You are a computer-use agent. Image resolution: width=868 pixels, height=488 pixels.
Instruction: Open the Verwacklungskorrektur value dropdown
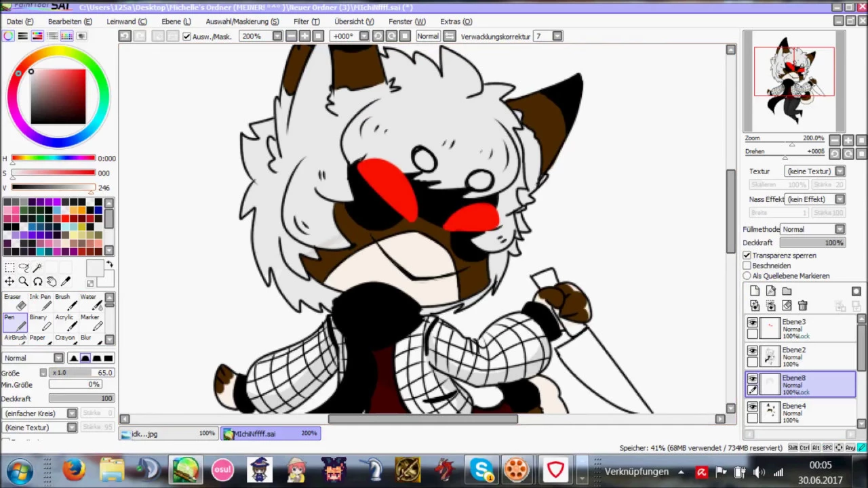pyautogui.click(x=557, y=36)
